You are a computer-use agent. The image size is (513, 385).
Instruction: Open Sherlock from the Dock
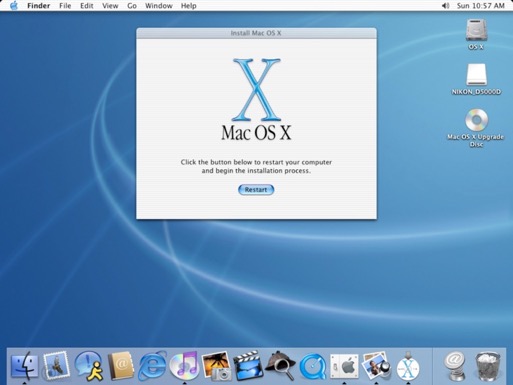(x=280, y=366)
